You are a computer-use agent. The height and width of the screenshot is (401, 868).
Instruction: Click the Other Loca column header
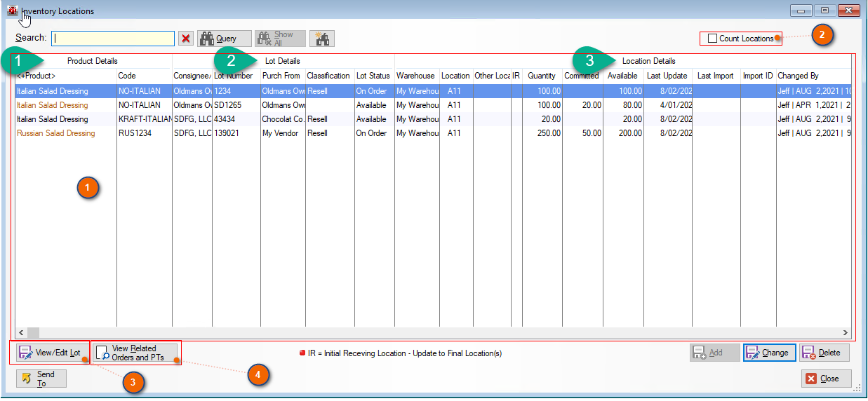(x=492, y=76)
